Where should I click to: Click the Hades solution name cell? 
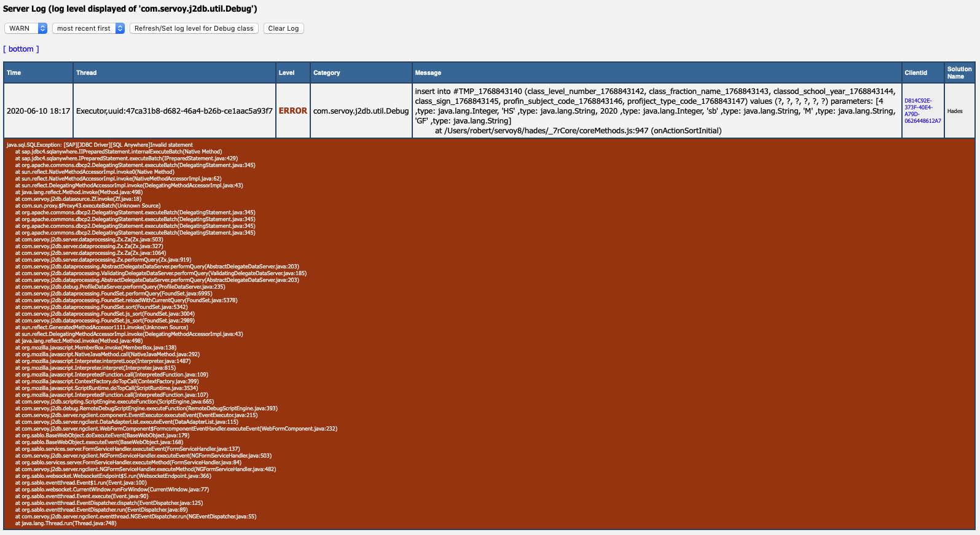pos(959,111)
